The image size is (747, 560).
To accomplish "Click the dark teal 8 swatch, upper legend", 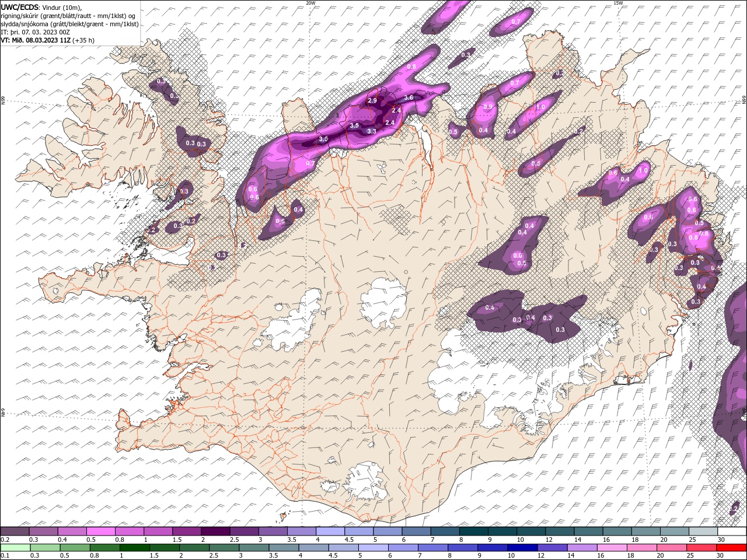I will tap(473, 531).
